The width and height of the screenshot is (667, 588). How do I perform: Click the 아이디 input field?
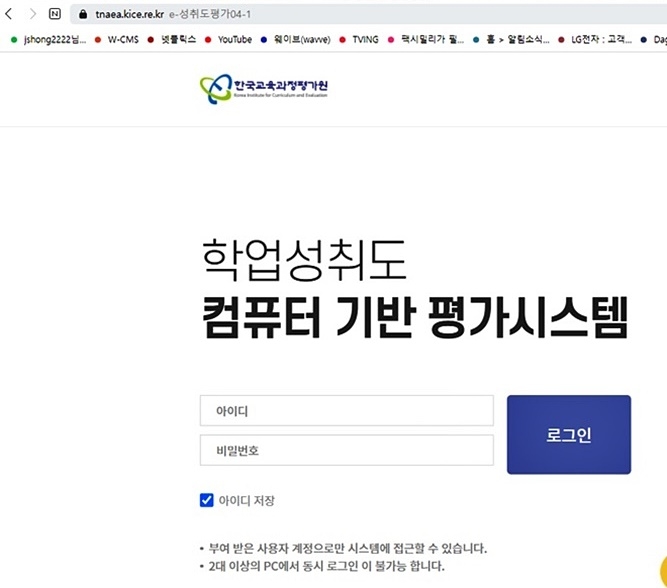click(x=346, y=411)
